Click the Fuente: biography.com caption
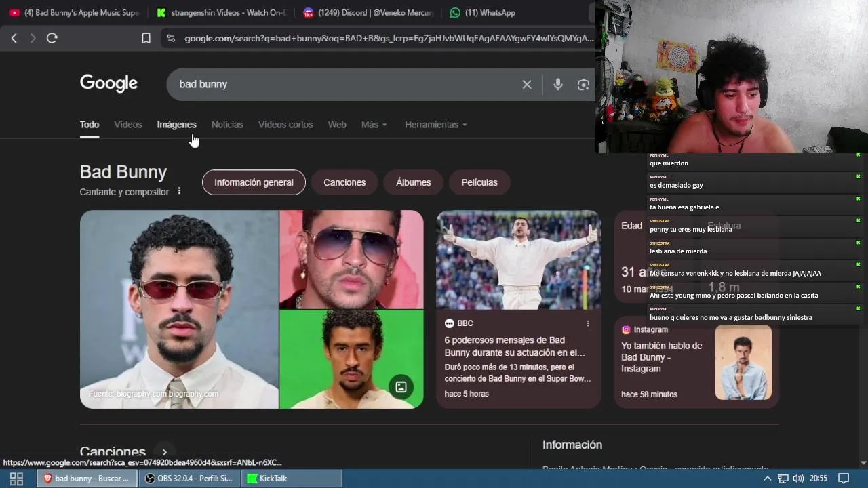The height and width of the screenshot is (488, 868). pyautogui.click(x=153, y=394)
